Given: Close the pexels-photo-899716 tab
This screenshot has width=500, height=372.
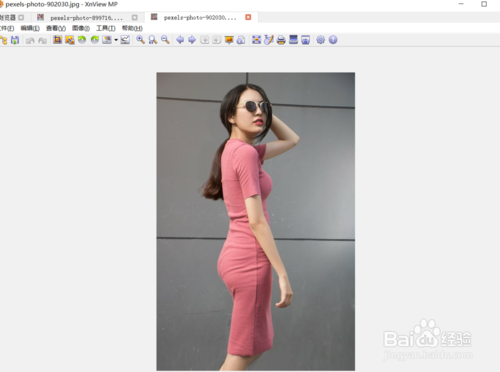Looking at the screenshot, I should (134, 17).
